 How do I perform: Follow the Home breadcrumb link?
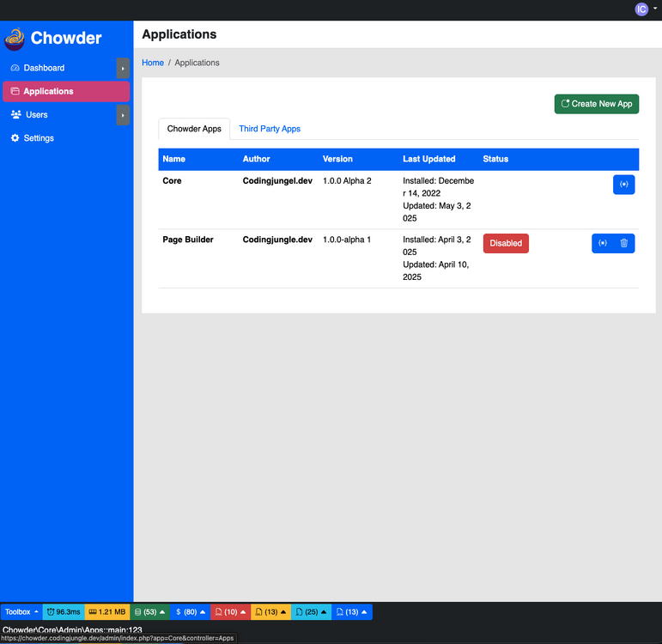(153, 63)
